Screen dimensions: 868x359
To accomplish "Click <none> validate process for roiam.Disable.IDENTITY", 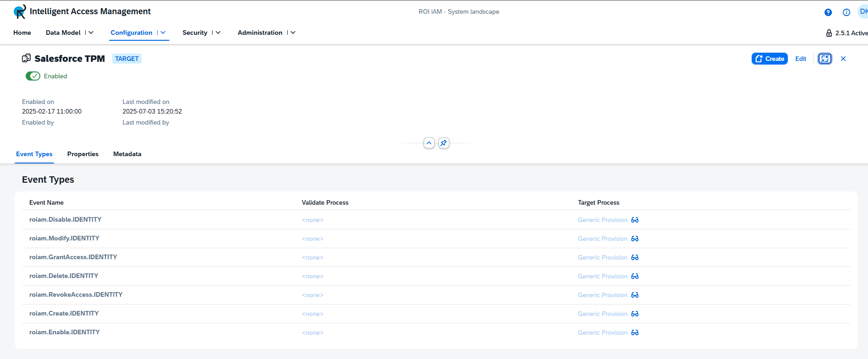I will 312,220.
